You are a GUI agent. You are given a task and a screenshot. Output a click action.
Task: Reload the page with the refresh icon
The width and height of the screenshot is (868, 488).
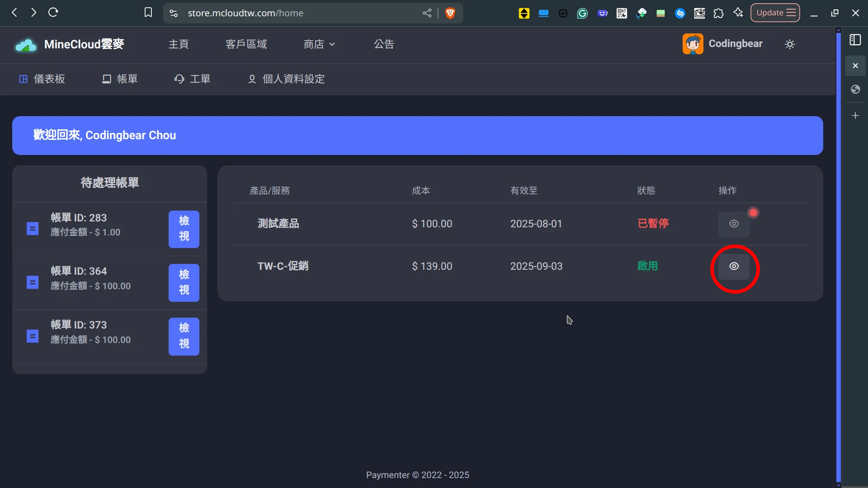click(x=53, y=13)
